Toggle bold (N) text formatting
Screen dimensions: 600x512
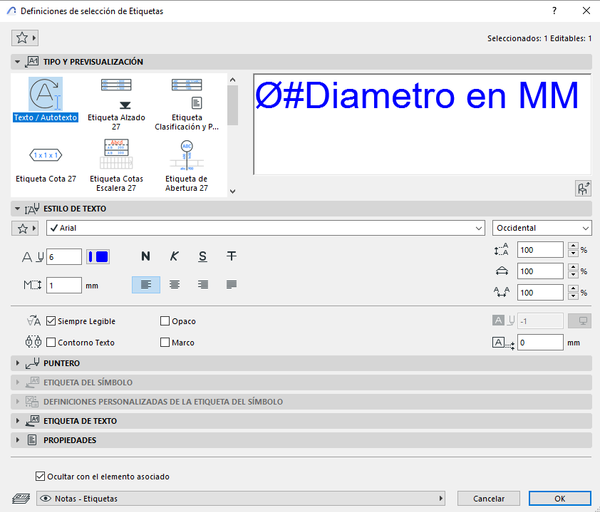pyautogui.click(x=145, y=256)
